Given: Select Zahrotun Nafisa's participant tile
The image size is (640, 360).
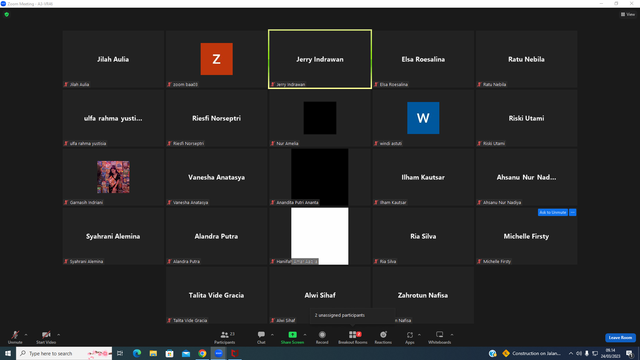Looking at the screenshot, I should click(x=423, y=295).
